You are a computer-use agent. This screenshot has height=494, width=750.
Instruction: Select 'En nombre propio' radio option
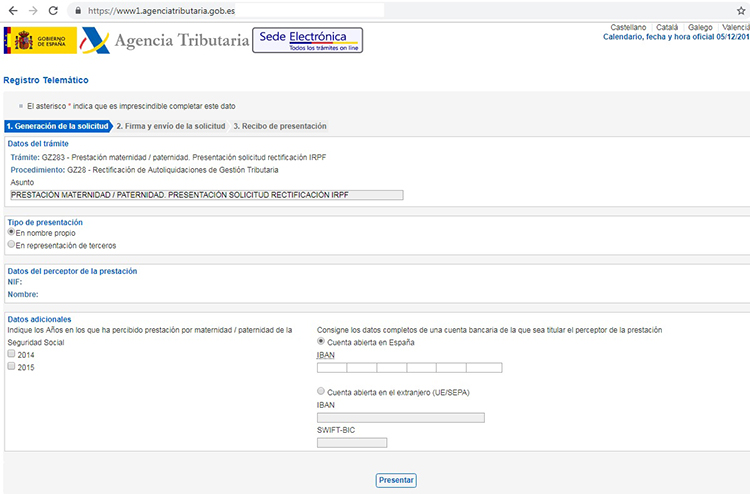tap(11, 232)
